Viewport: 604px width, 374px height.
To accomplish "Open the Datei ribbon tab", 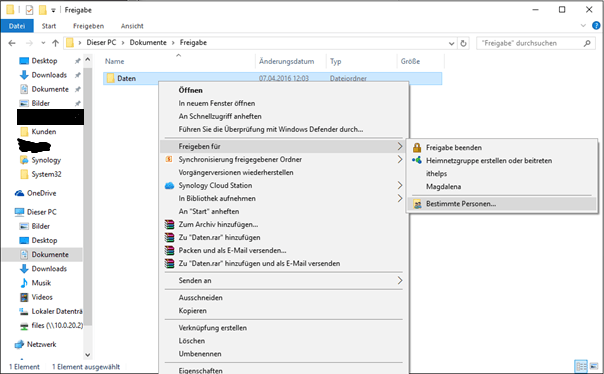I will point(17,26).
